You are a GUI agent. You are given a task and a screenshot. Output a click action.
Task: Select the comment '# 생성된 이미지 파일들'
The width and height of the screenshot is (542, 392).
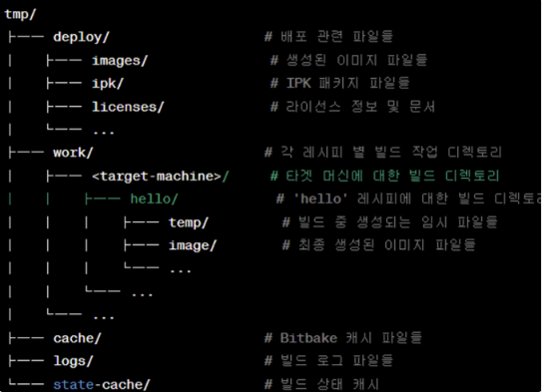coord(348,60)
